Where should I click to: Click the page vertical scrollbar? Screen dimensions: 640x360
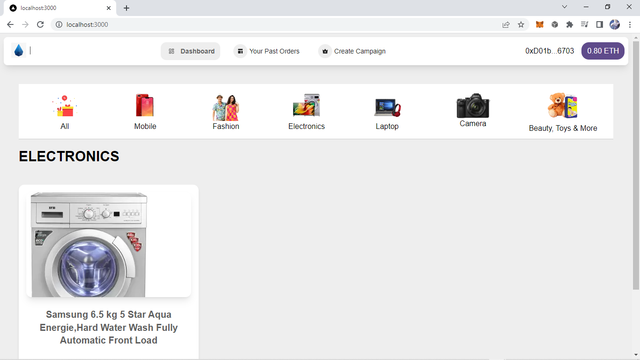(x=636, y=165)
